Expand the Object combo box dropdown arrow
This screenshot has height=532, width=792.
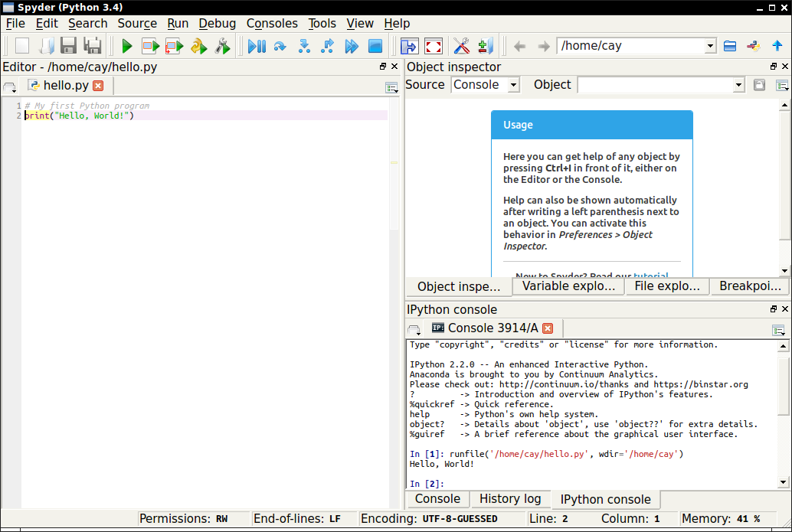(739, 85)
